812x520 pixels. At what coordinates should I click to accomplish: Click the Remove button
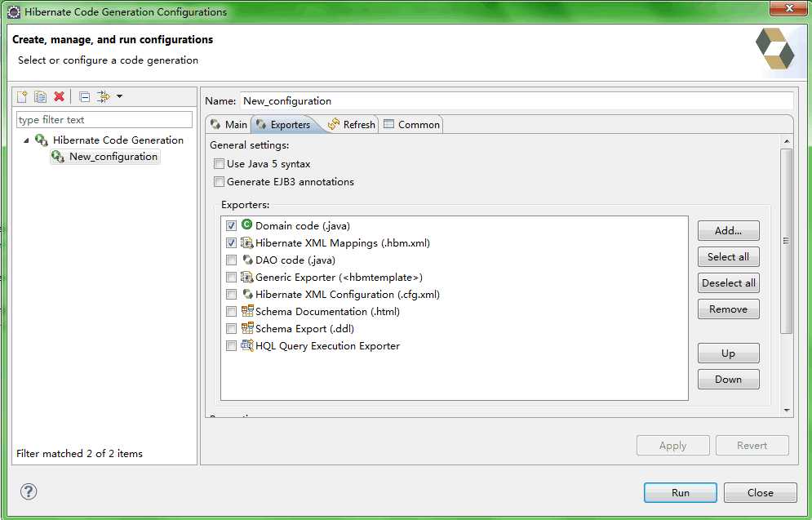(728, 309)
